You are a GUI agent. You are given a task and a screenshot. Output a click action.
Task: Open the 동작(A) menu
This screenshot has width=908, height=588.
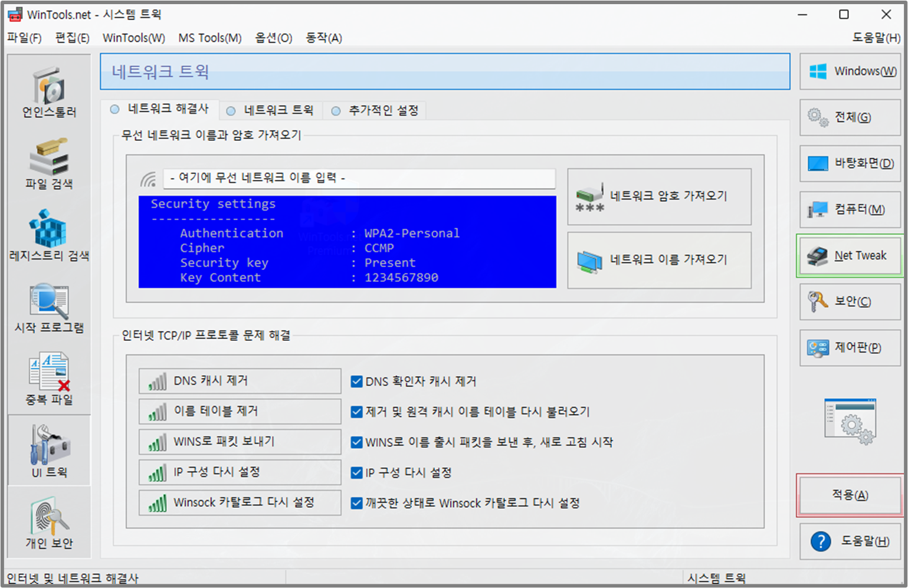pos(324,38)
